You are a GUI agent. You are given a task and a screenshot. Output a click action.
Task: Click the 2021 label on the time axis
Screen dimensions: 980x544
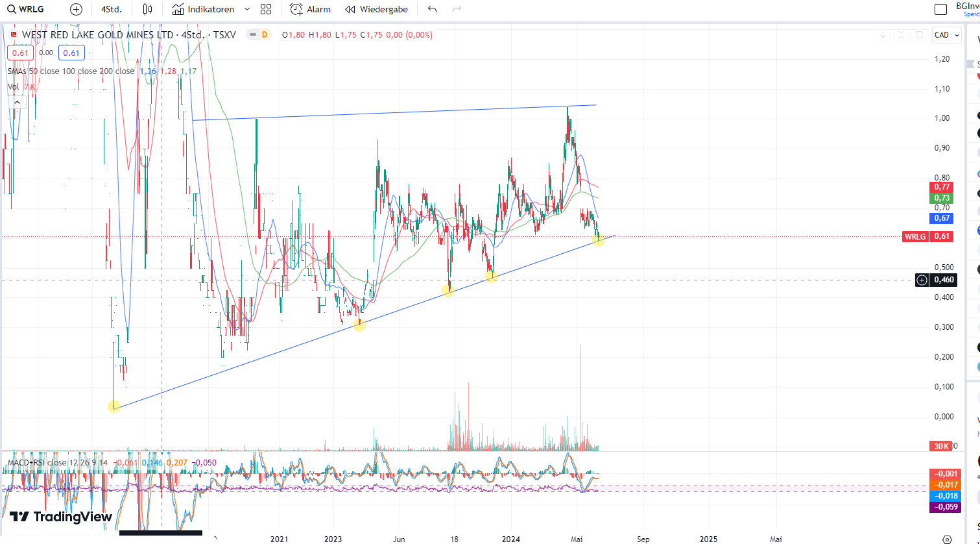(x=280, y=539)
